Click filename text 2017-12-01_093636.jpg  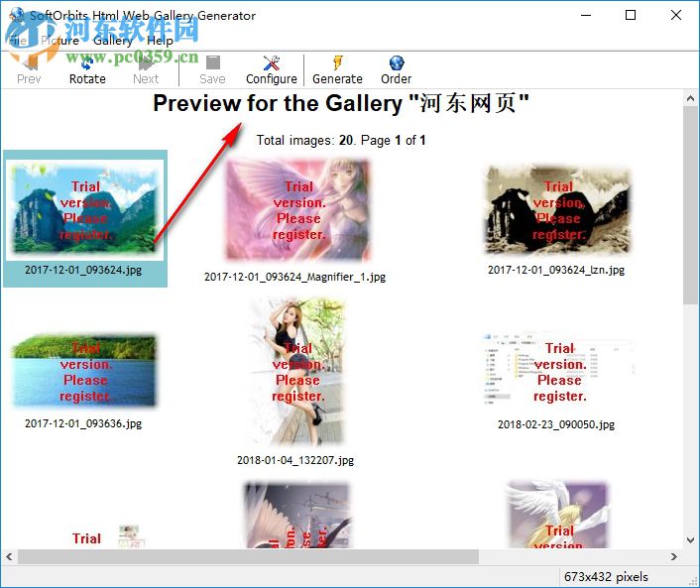click(x=83, y=423)
